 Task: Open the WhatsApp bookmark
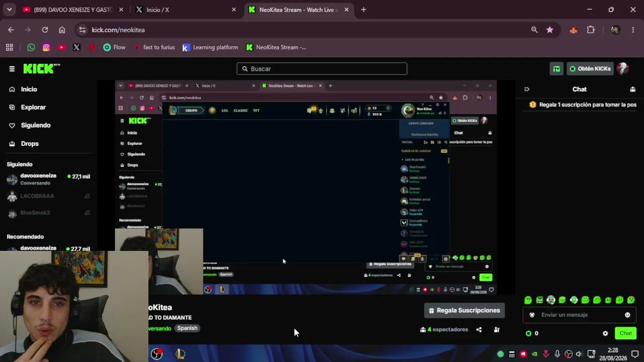click(31, 47)
